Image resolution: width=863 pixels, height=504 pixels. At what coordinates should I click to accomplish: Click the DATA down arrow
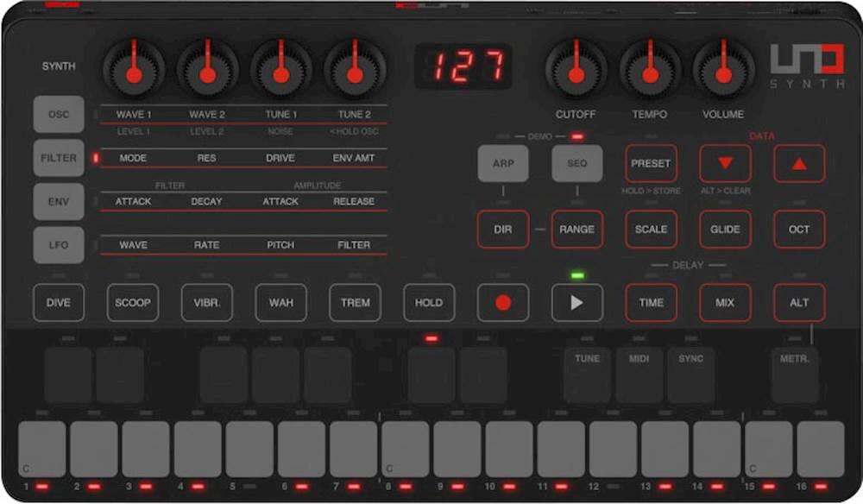tap(724, 163)
